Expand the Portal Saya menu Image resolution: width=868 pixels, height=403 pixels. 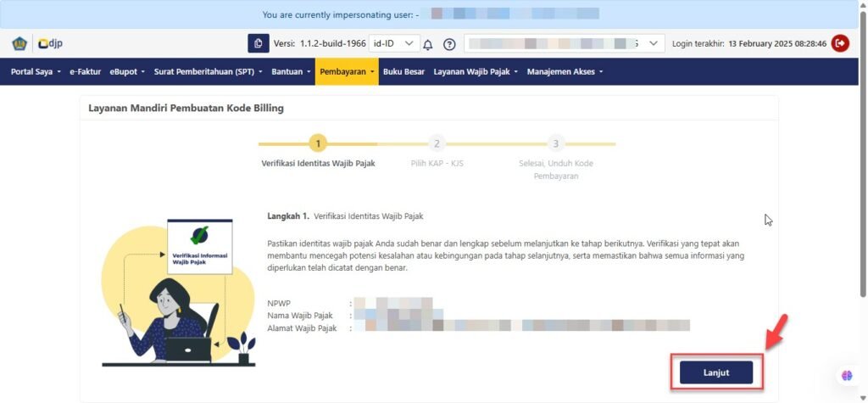[x=36, y=71]
